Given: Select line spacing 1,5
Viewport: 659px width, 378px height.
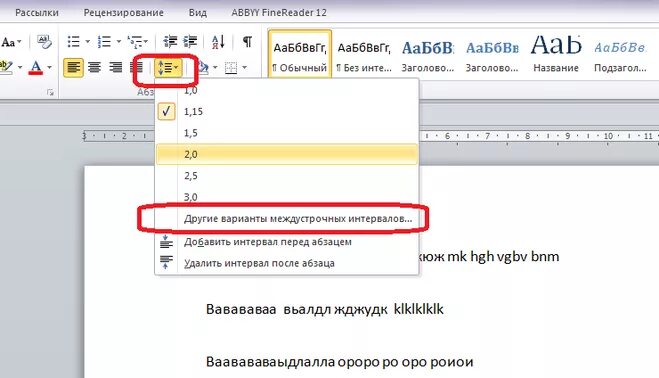Looking at the screenshot, I should click(287, 133).
